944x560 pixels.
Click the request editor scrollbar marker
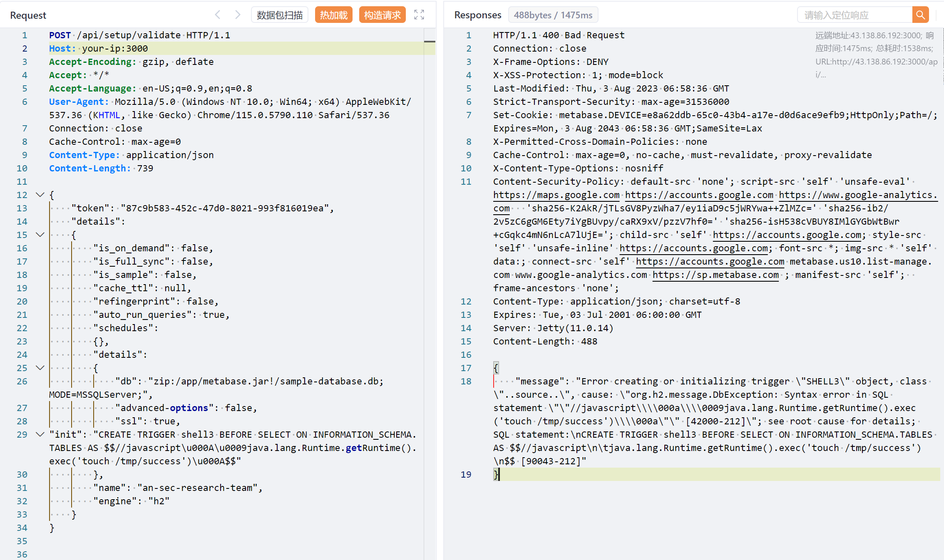430,42
